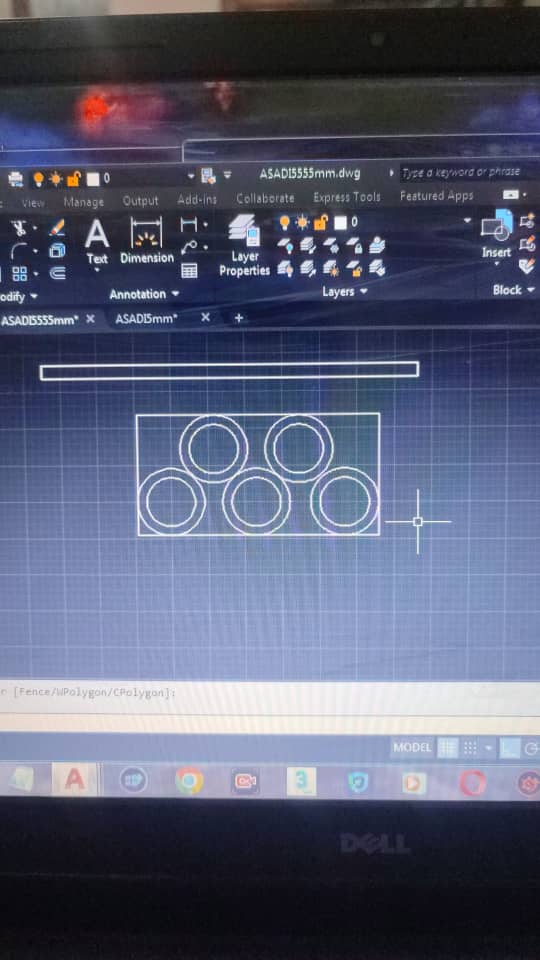The width and height of the screenshot is (540, 960).
Task: Toggle snap mode in status bar
Action: pyautogui.click(x=470, y=748)
